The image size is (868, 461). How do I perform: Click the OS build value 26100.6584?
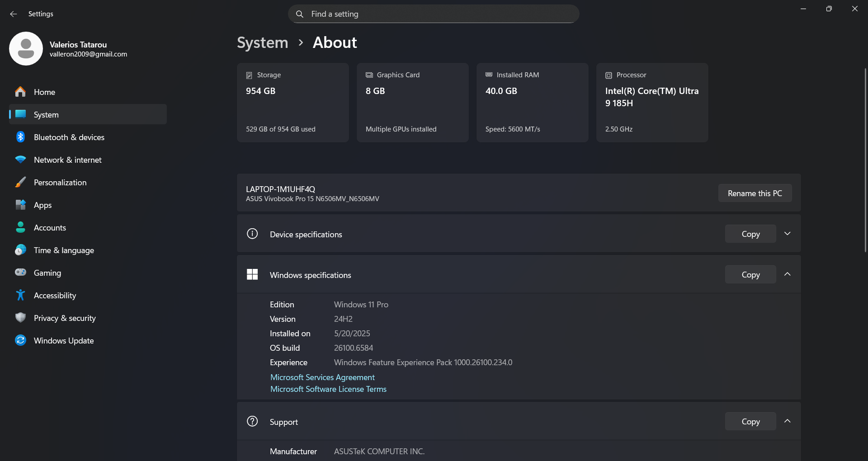click(354, 348)
